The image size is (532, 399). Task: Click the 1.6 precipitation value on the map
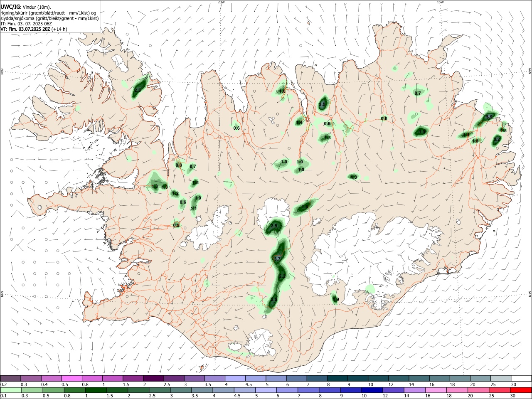tap(305, 207)
